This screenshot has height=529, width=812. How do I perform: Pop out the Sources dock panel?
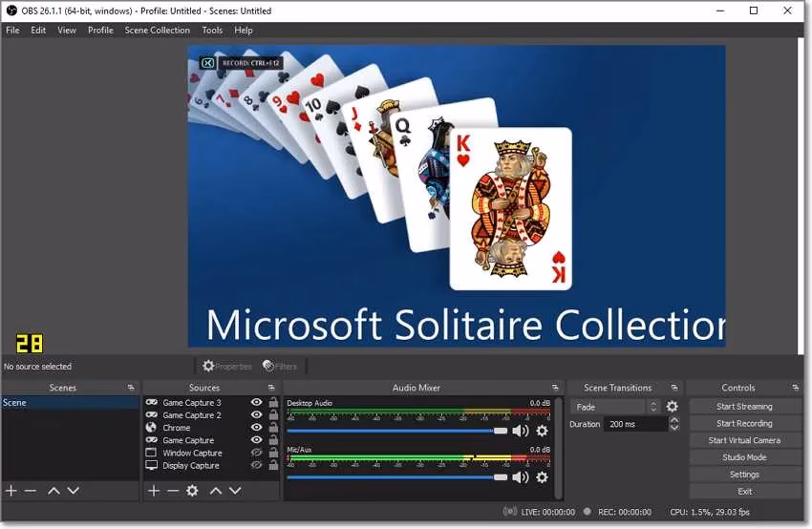click(271, 387)
